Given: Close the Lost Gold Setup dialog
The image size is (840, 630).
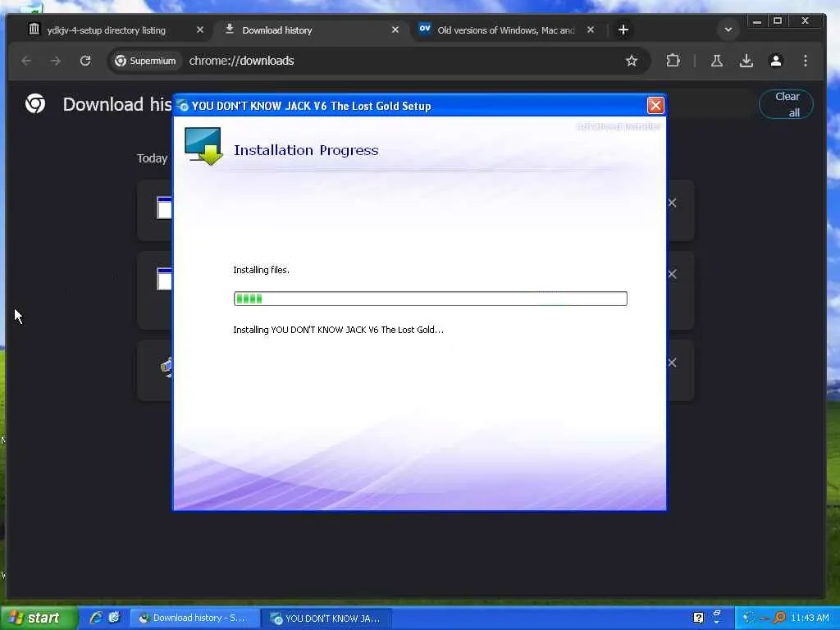Looking at the screenshot, I should point(655,106).
